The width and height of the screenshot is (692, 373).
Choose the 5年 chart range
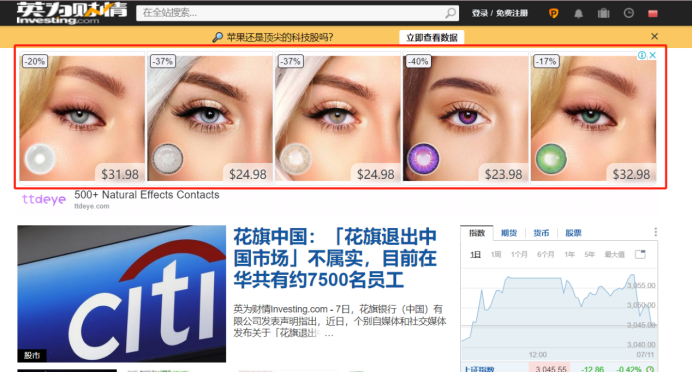click(x=589, y=255)
